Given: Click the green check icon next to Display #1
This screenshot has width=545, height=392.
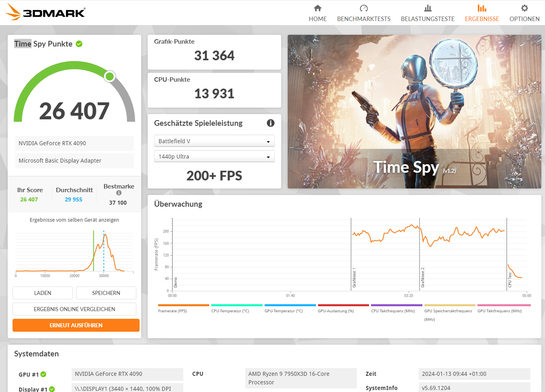Looking at the screenshot, I should (x=52, y=389).
